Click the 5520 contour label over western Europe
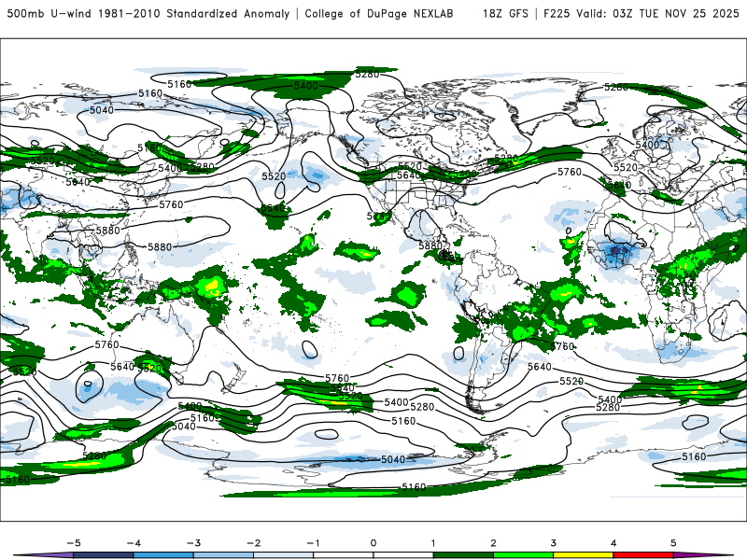Image resolution: width=747 pixels, height=560 pixels. pos(625,168)
